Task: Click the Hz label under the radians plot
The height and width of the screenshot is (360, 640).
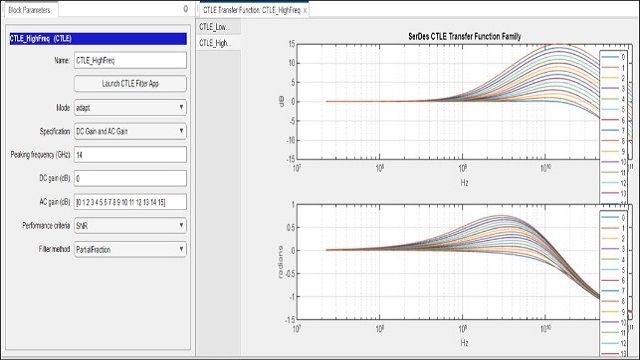Action: pos(464,343)
